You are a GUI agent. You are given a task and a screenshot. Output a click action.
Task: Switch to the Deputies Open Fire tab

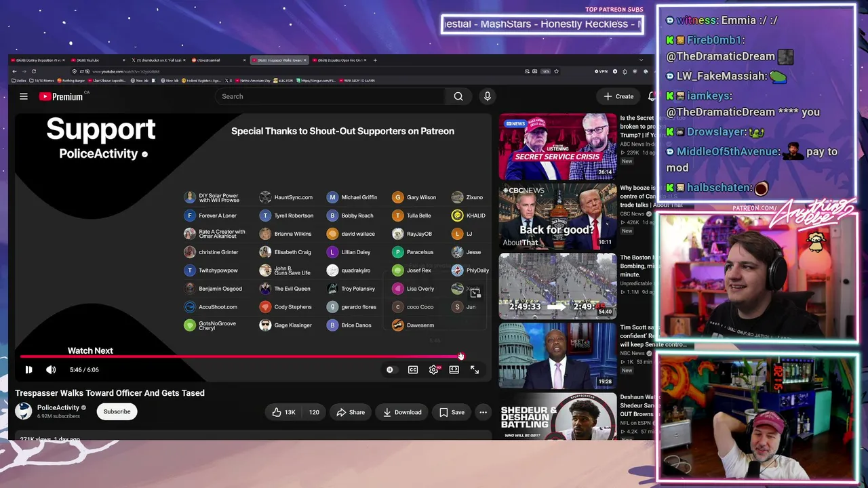click(339, 60)
